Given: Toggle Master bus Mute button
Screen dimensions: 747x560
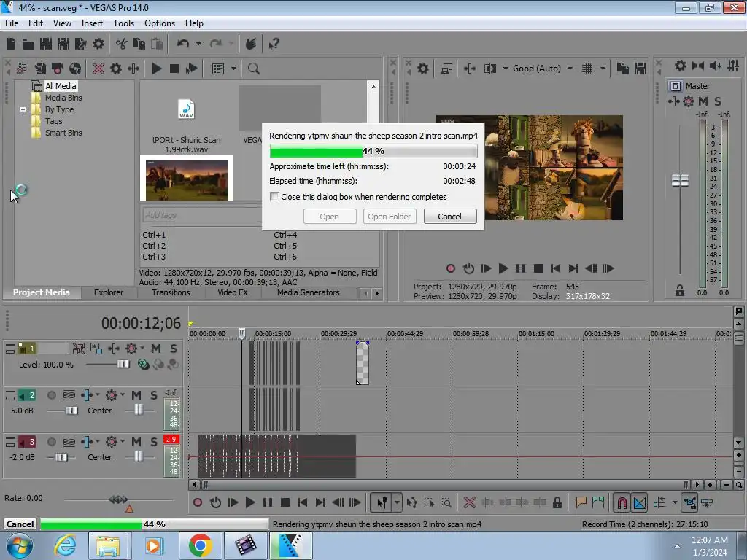Looking at the screenshot, I should pyautogui.click(x=703, y=101).
